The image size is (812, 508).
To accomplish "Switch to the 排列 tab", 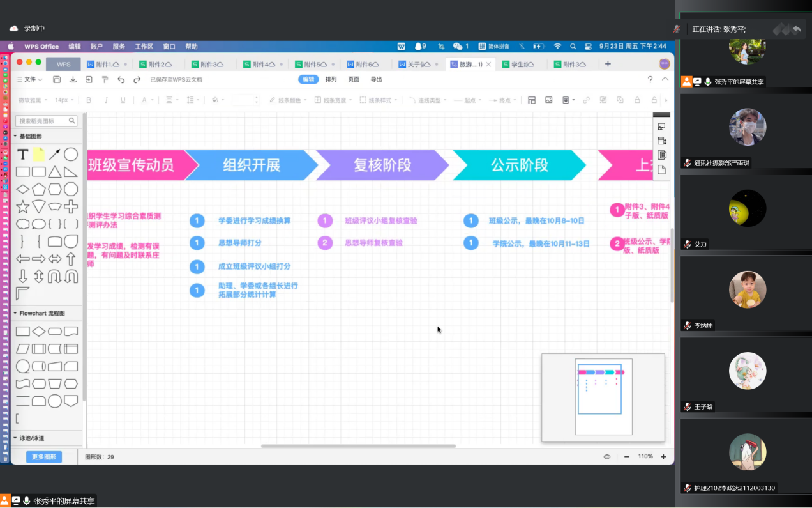I will coord(331,80).
